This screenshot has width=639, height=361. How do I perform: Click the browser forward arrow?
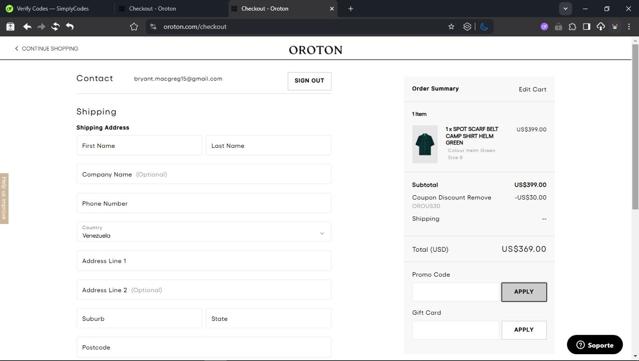click(41, 26)
